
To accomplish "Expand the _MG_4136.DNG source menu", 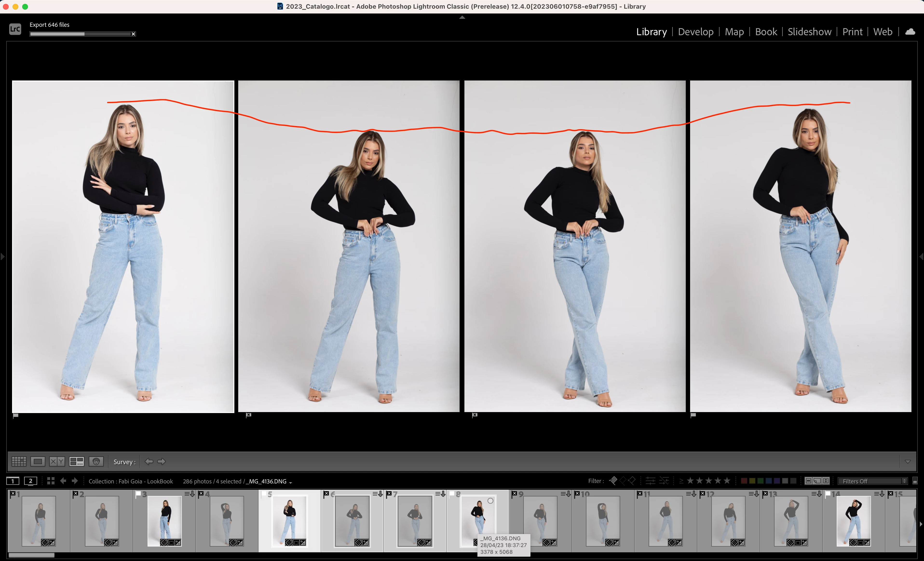I will tap(291, 482).
